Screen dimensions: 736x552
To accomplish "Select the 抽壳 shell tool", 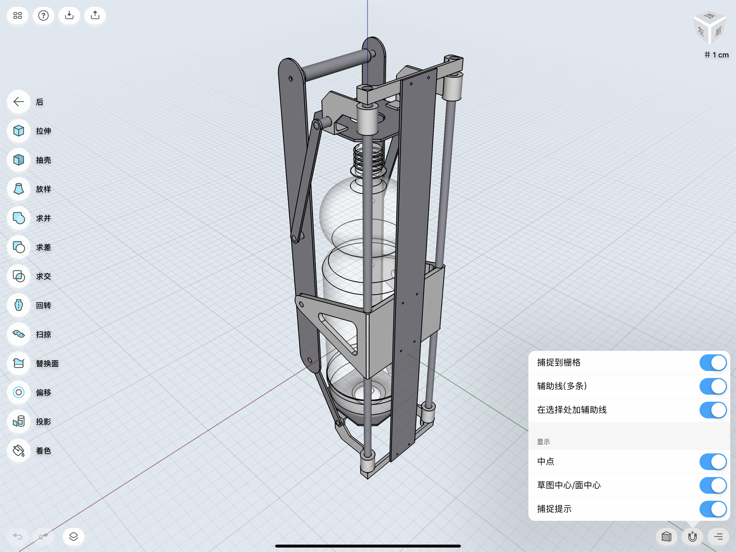I will point(18,160).
